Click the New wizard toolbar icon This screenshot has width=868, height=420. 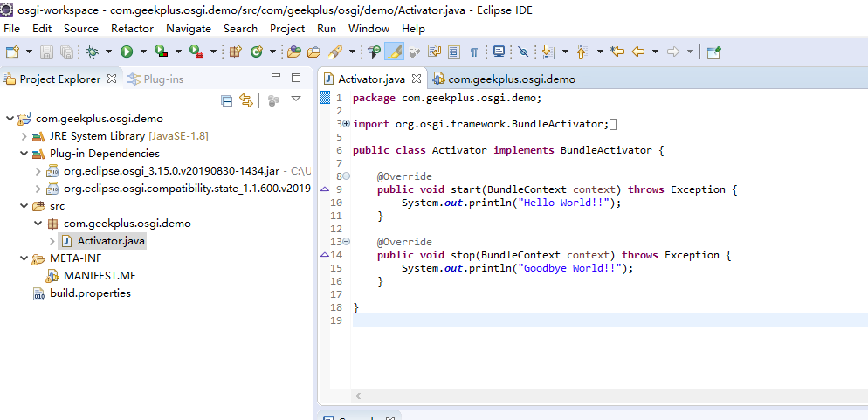pos(12,52)
